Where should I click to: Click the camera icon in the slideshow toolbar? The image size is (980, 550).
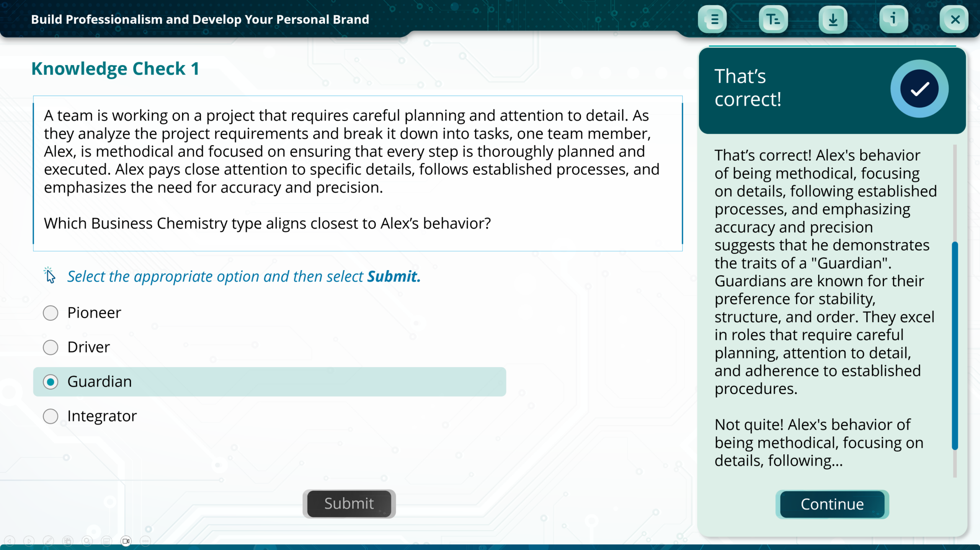126,541
